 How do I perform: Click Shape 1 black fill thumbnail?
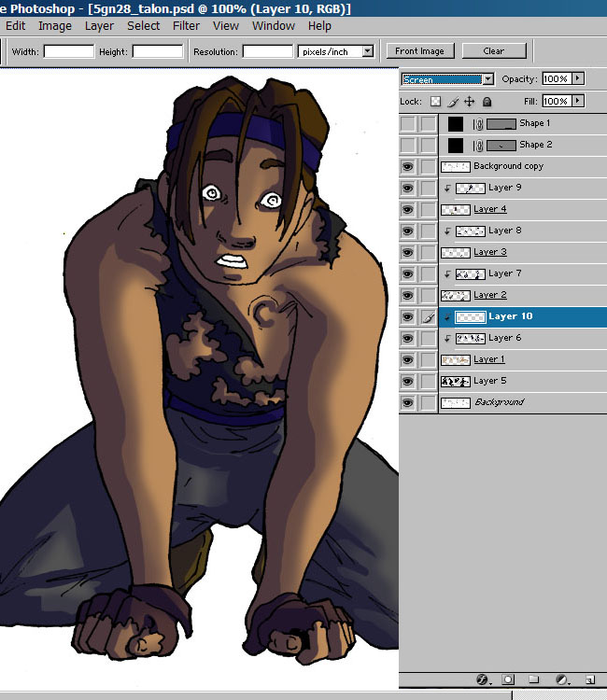click(x=456, y=124)
